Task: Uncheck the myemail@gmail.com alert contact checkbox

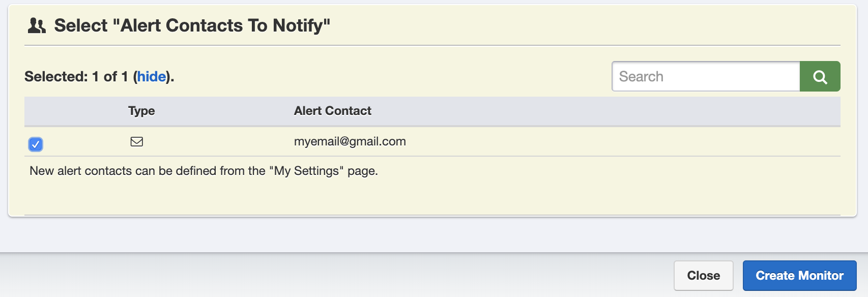Action: tap(36, 144)
